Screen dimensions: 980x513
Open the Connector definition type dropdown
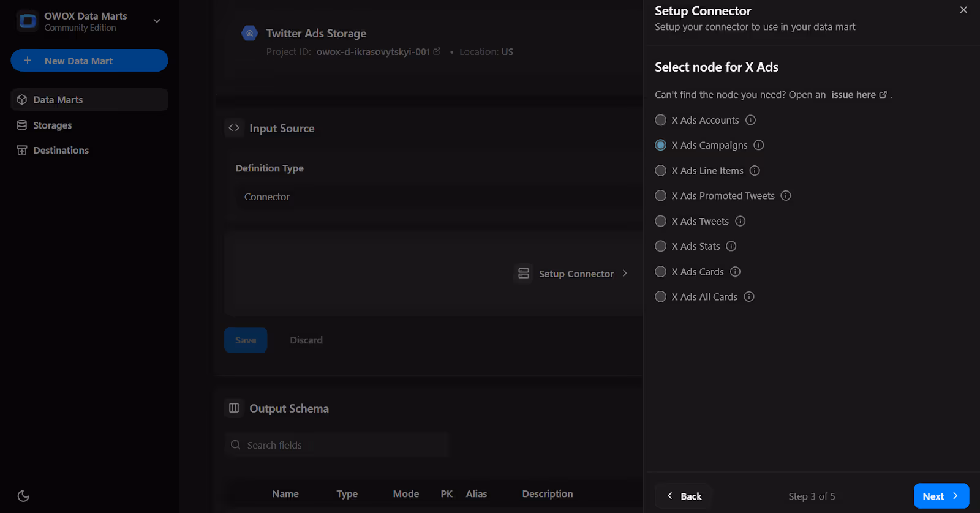[438, 197]
